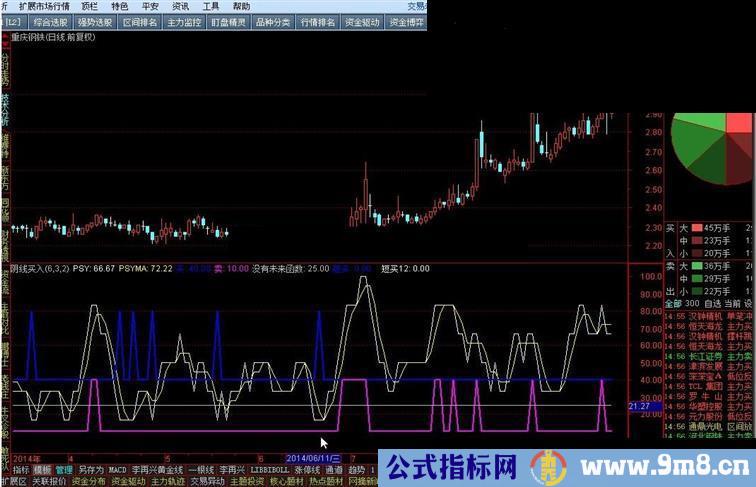Viewport: 756px width, 487px height.
Task: Click the 另存为 button in indicator bar
Action: pos(91,468)
